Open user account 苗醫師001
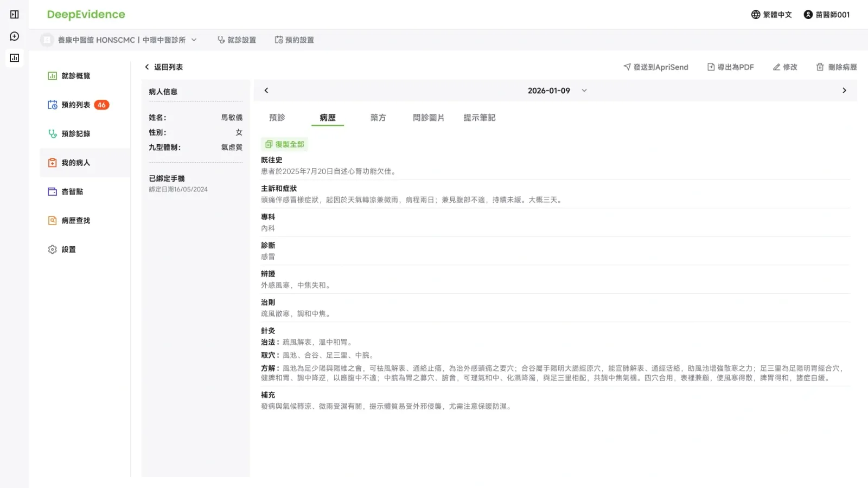This screenshot has height=488, width=868. pos(827,15)
